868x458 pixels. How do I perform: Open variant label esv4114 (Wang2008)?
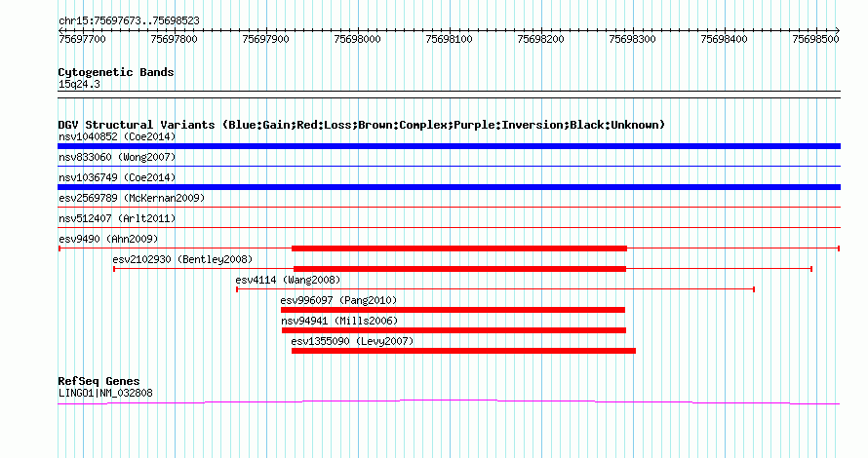288,280
